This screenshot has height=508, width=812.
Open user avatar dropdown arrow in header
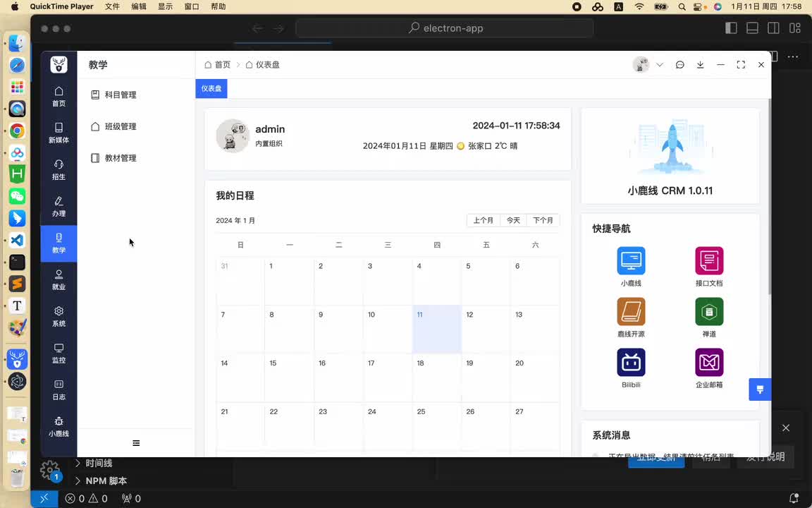coord(660,65)
